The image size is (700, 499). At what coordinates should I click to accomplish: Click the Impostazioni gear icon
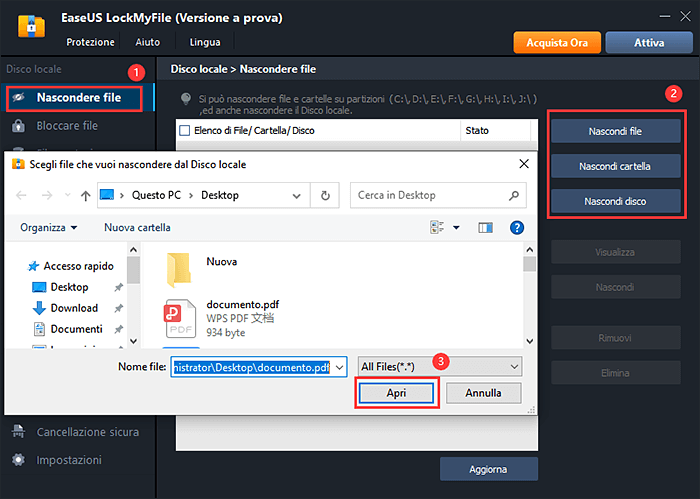(x=18, y=460)
